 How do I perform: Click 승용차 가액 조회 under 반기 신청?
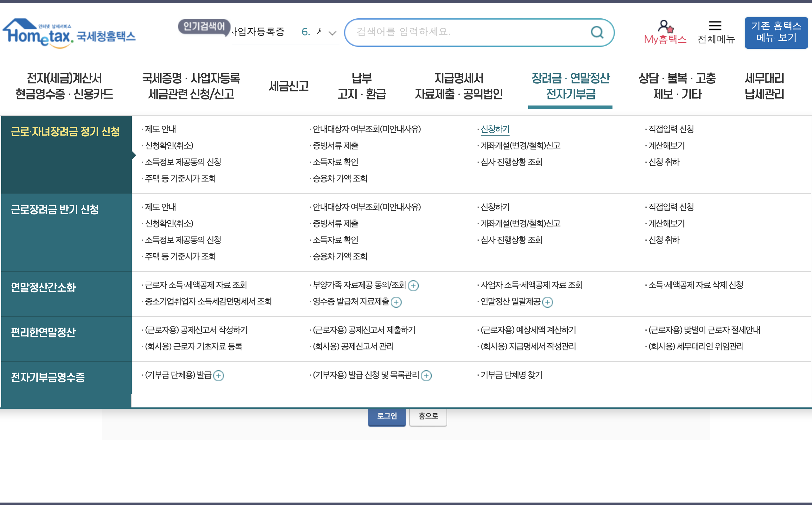[x=340, y=257]
